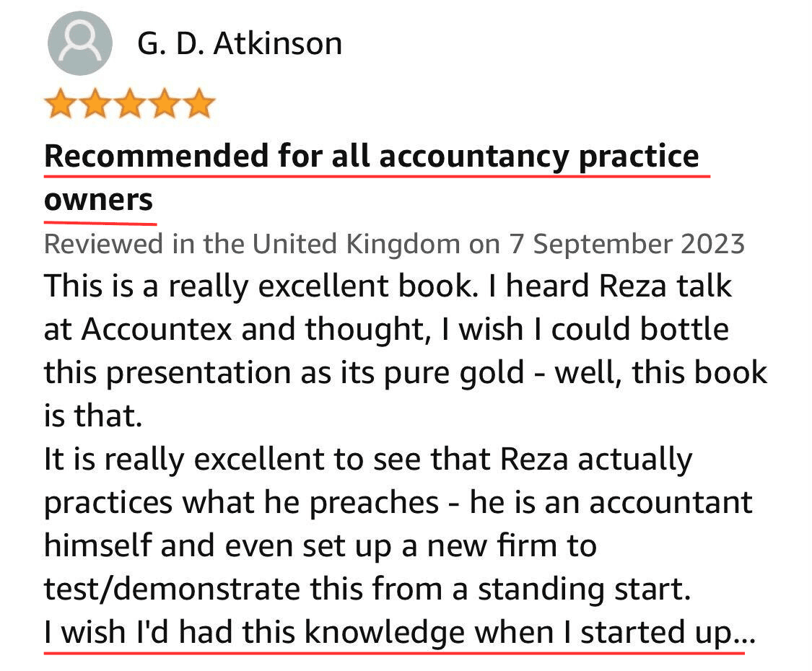
Task: Click the "practices what he preaches" line
Action: [397, 503]
